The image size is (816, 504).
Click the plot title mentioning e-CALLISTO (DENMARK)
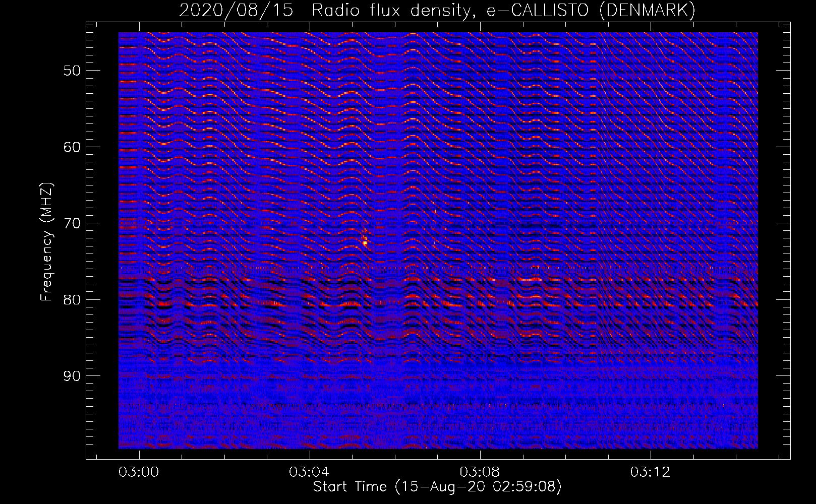coord(437,11)
